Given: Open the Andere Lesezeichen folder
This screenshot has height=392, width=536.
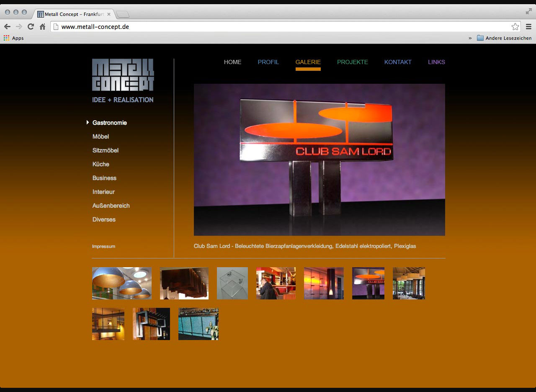Looking at the screenshot, I should pos(504,38).
